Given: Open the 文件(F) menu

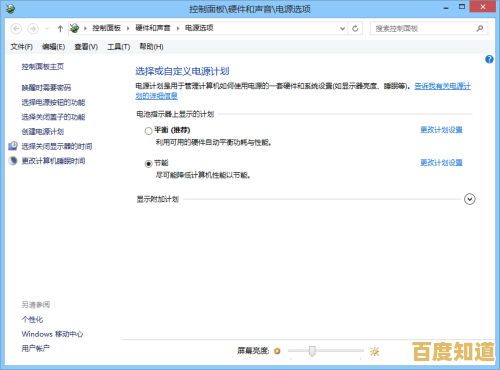Looking at the screenshot, I should point(21,47).
